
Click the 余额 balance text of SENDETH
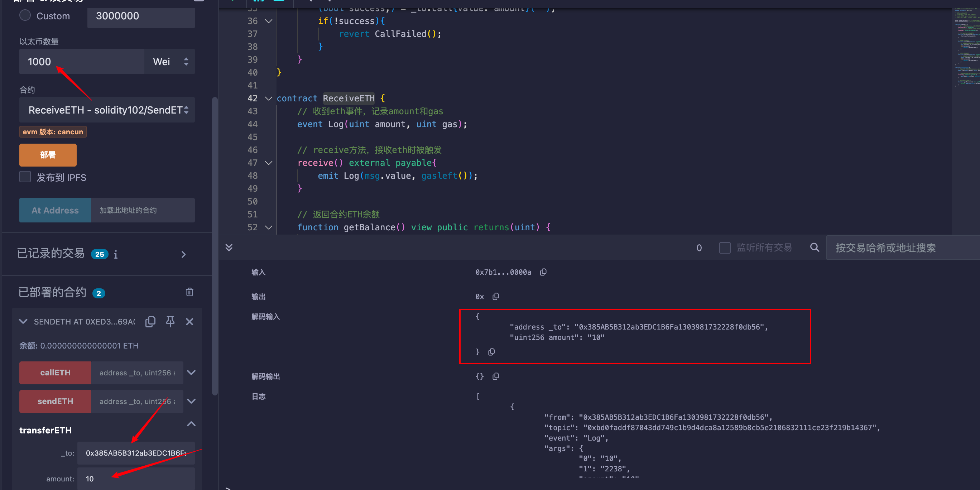coord(79,345)
